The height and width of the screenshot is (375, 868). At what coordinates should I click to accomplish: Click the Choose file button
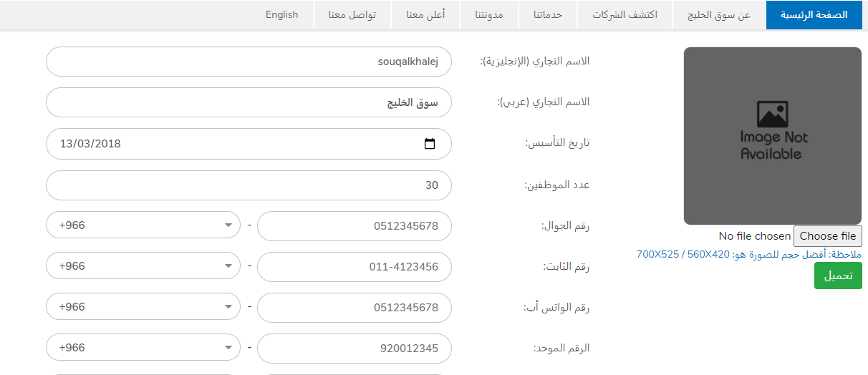pos(828,236)
